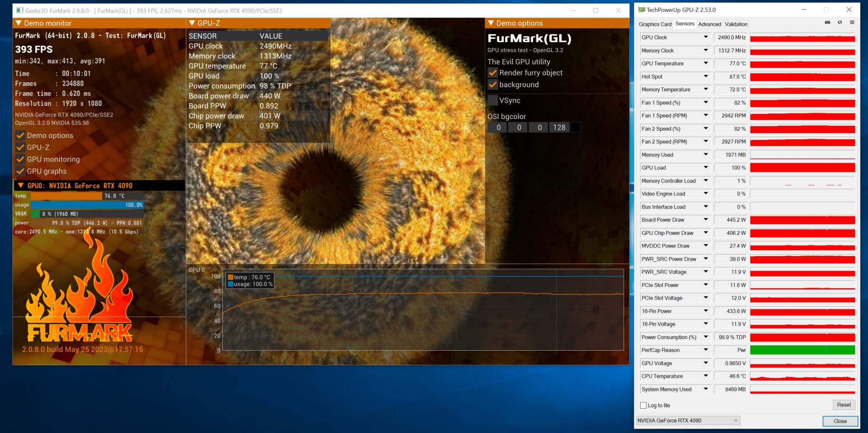Open the Advanced tab

tap(709, 24)
